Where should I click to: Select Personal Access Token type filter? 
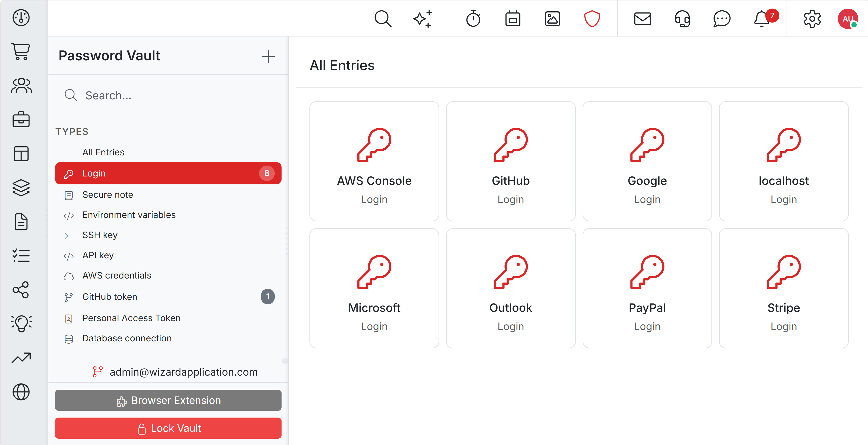[x=169, y=318]
